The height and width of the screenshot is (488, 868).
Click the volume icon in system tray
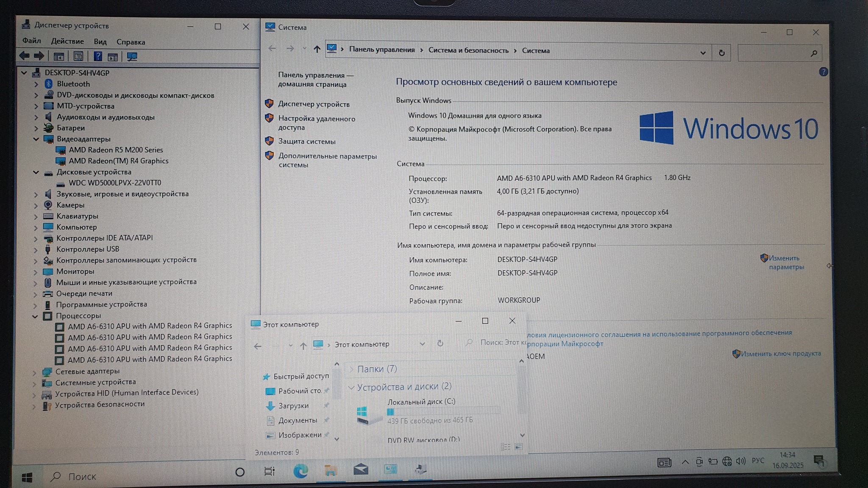click(740, 461)
